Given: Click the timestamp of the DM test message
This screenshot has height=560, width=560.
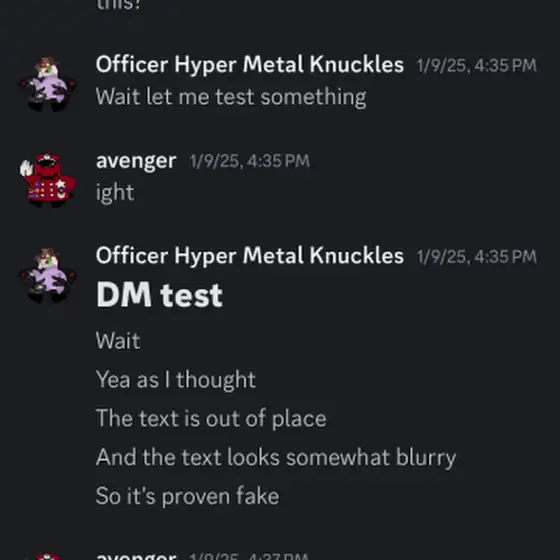Looking at the screenshot, I should 476,257.
